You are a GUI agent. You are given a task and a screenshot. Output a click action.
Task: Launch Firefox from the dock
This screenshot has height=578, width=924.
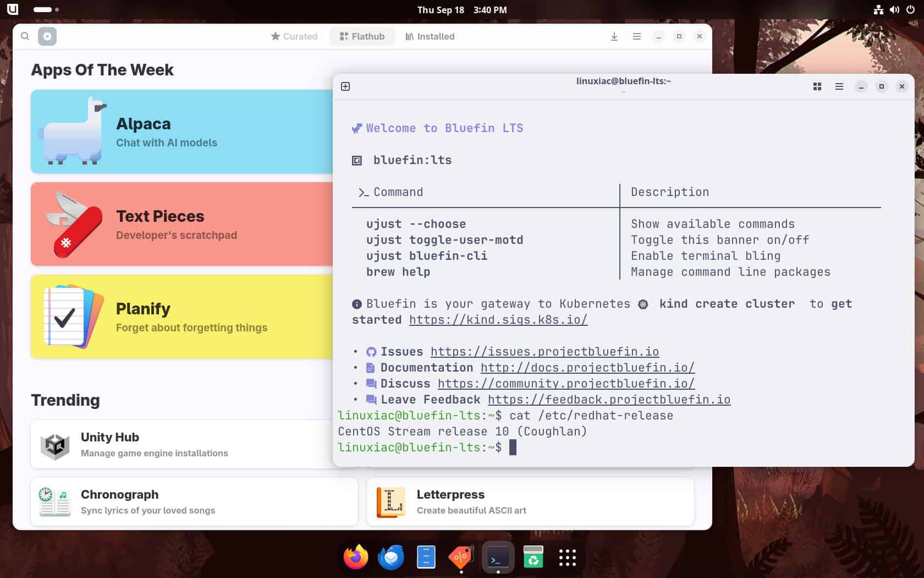coord(355,557)
